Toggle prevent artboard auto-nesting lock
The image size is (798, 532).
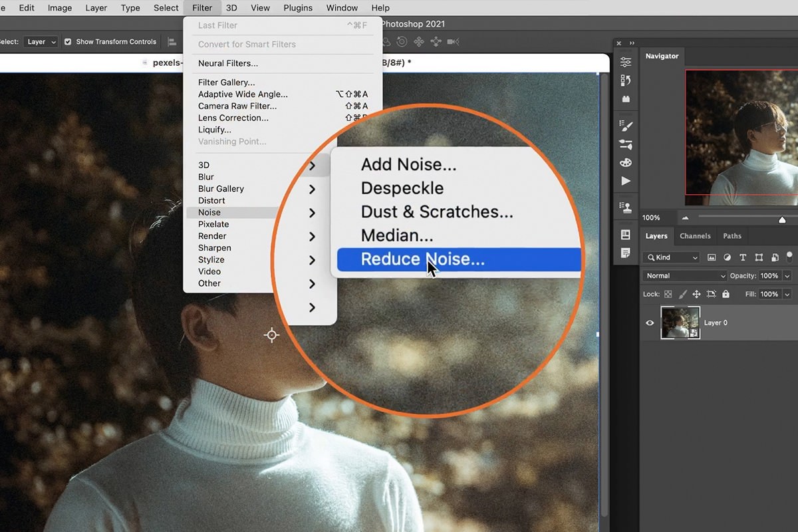[712, 294]
